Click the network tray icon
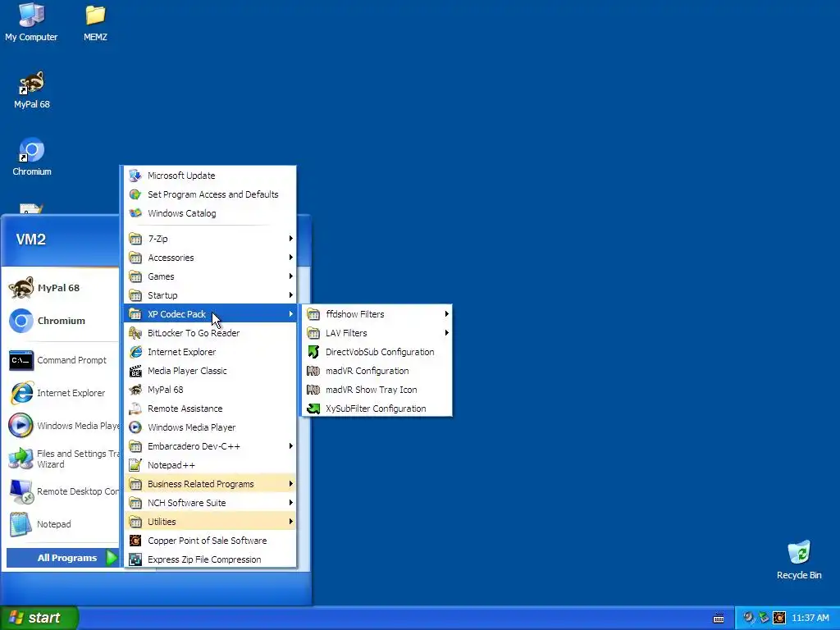The height and width of the screenshot is (630, 840). point(764,618)
